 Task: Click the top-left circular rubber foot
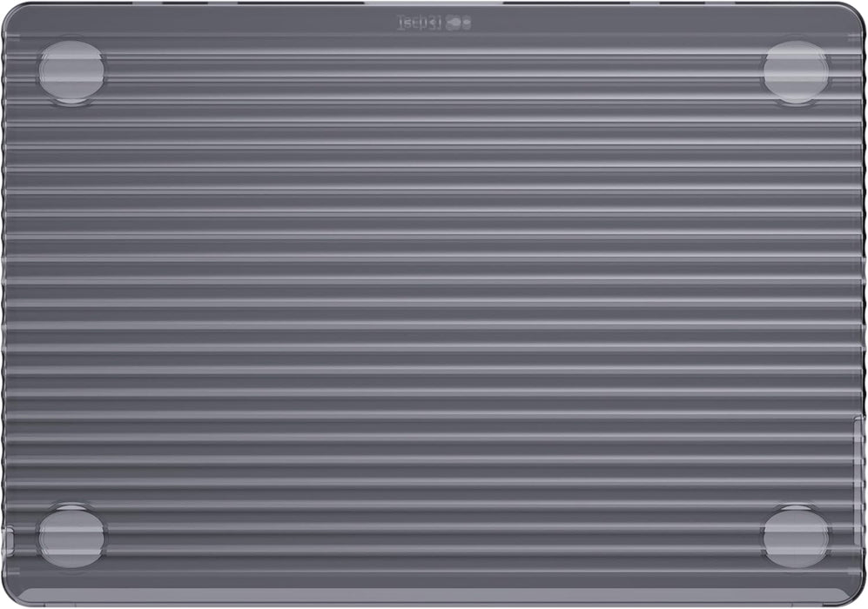pos(71,72)
